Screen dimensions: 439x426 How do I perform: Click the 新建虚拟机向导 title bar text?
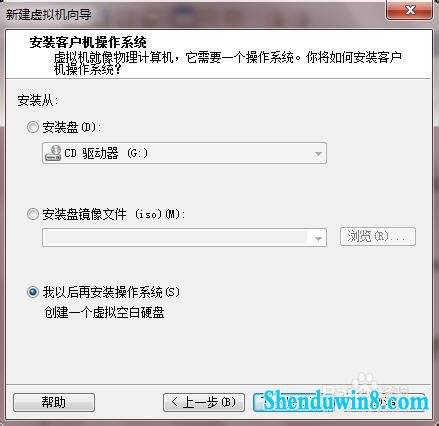pyautogui.click(x=49, y=14)
